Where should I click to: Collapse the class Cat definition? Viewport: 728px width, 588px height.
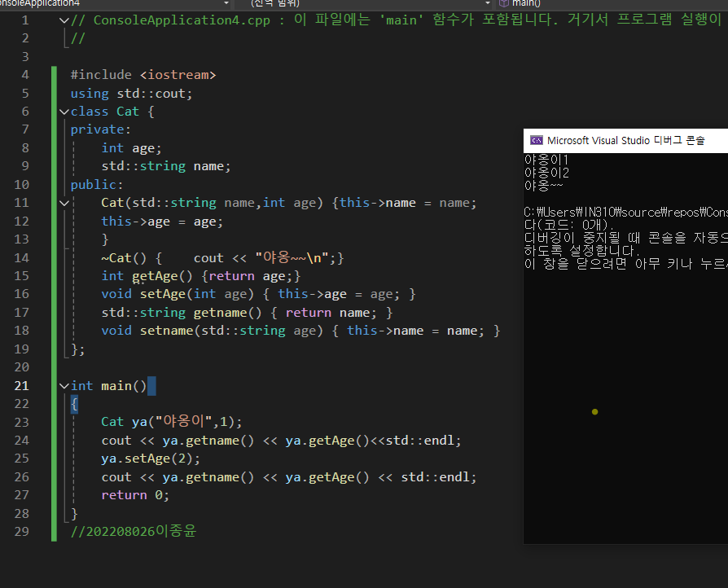[64, 112]
